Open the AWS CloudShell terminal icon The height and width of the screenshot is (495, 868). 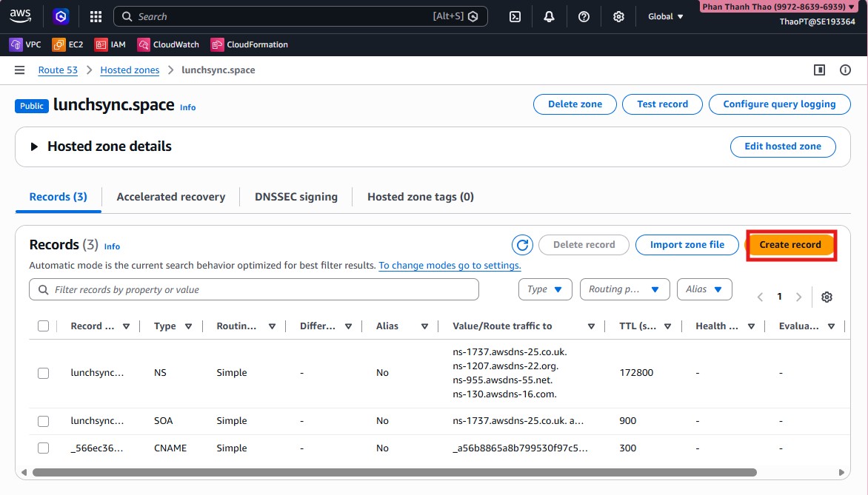[515, 16]
